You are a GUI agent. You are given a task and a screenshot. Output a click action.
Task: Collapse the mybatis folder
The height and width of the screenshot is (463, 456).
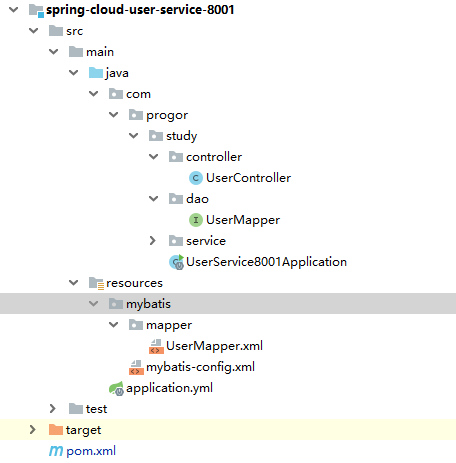tap(93, 304)
